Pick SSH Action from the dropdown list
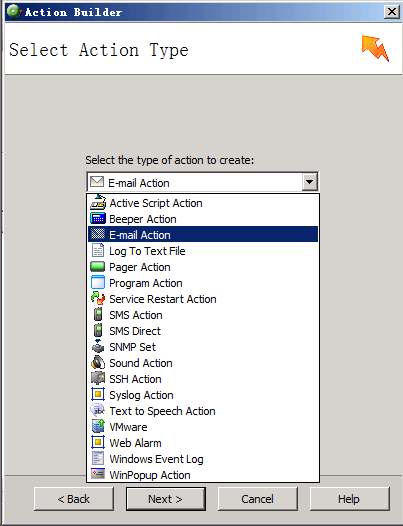The height and width of the screenshot is (526, 403). pos(203,379)
